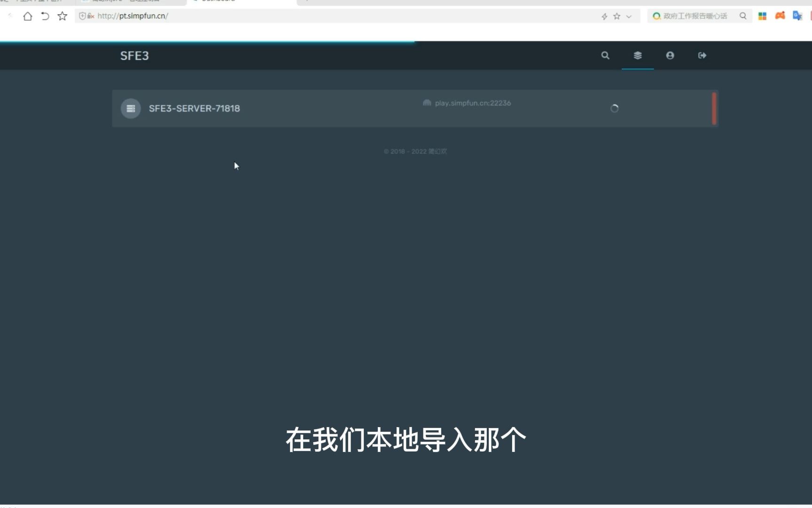Open the translate extension icon
The height and width of the screenshot is (508, 812).
click(797, 16)
